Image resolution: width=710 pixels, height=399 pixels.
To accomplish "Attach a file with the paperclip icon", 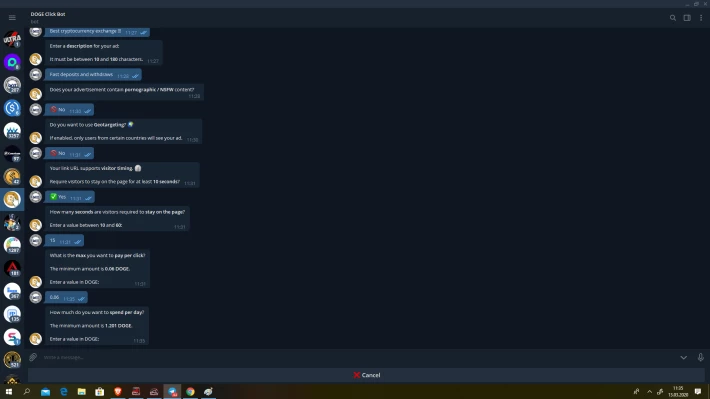I will click(x=33, y=357).
